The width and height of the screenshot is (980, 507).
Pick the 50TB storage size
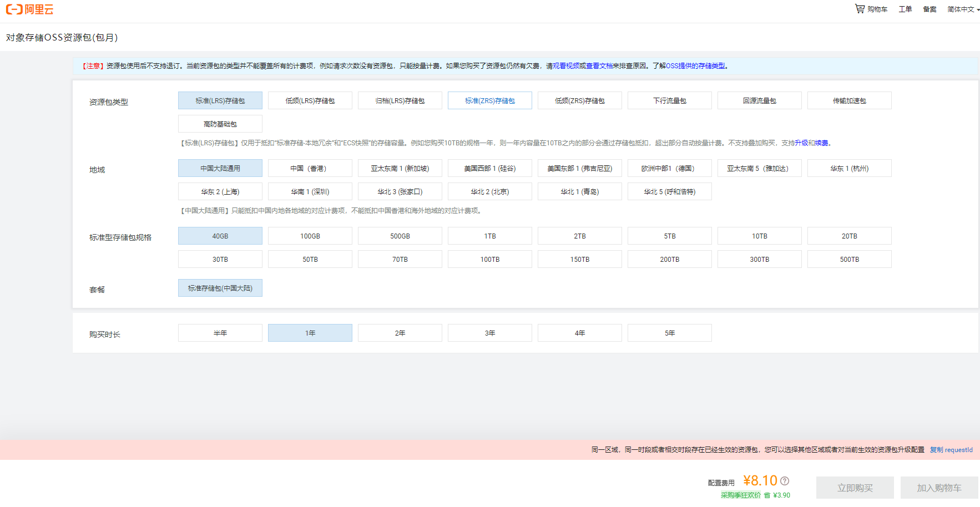[310, 259]
